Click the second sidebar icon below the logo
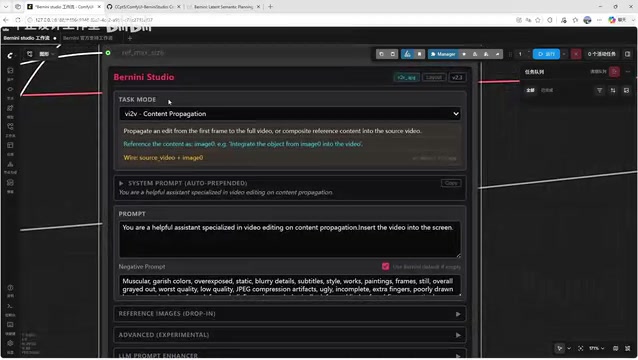 (x=10, y=89)
